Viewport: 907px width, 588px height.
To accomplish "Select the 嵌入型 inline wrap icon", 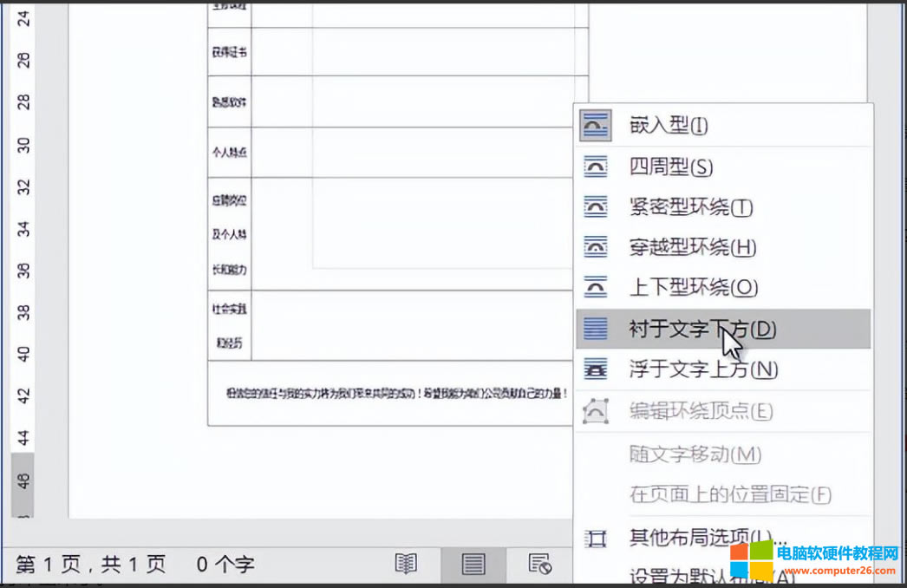I will (595, 126).
